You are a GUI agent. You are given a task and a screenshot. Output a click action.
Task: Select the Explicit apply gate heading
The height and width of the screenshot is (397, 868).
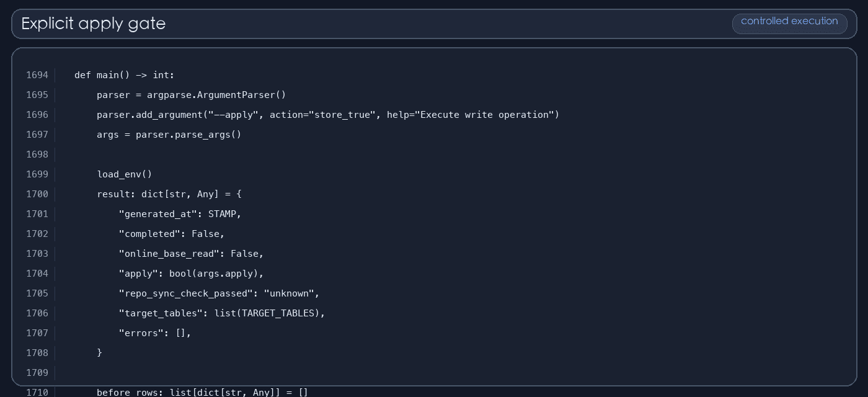tap(94, 24)
